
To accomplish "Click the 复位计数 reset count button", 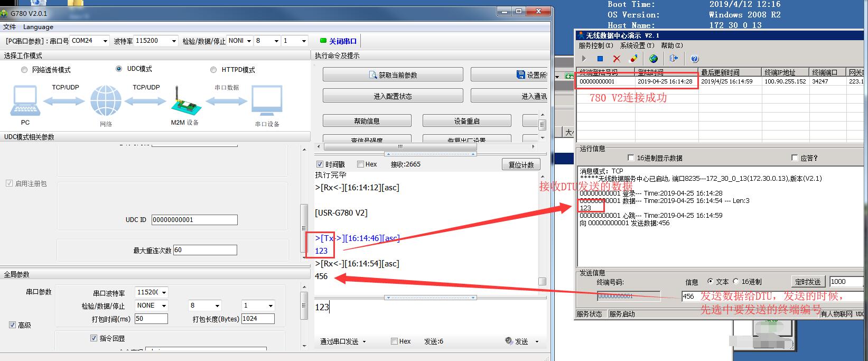I will tap(521, 165).
